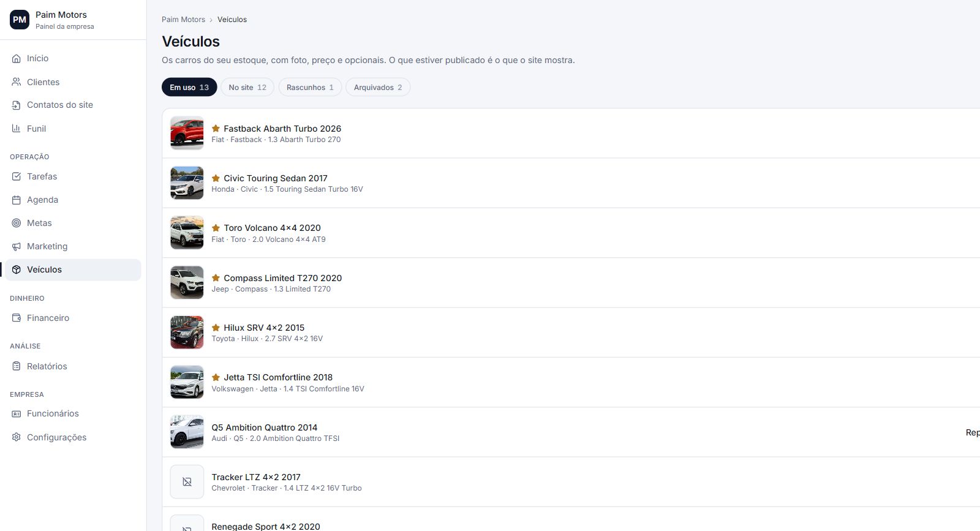Click the Jetta TSI Comfortline 2018 title
The height and width of the screenshot is (531, 980).
(x=278, y=377)
